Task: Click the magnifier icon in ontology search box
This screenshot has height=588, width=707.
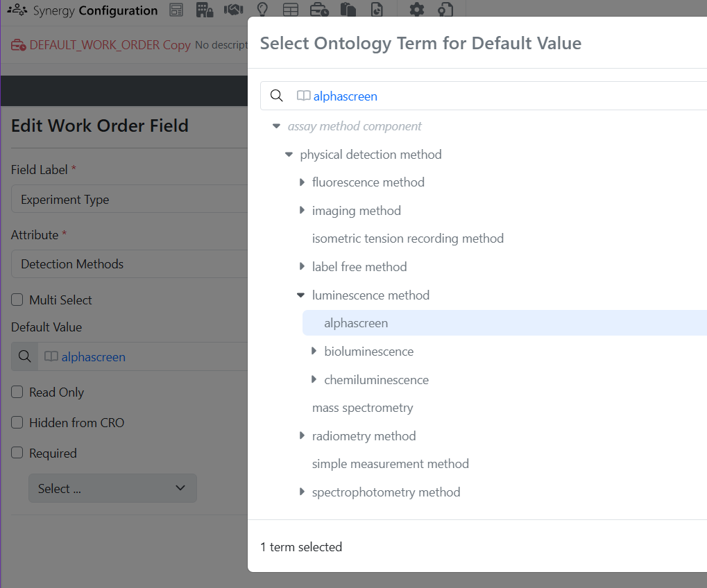Action: pyautogui.click(x=276, y=96)
